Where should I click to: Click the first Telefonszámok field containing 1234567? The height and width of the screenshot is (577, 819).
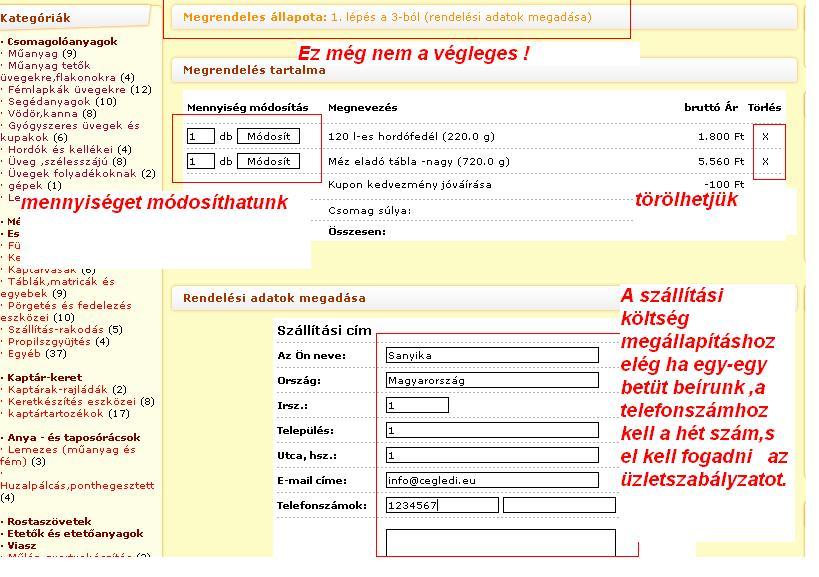coord(442,505)
